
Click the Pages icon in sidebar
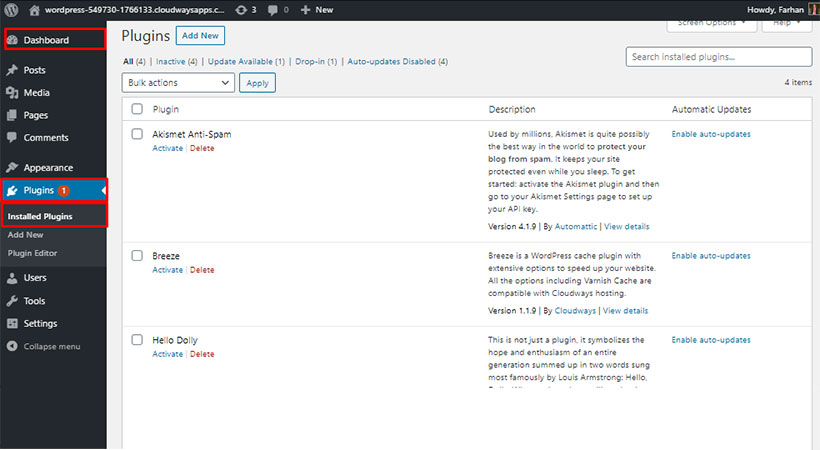point(12,115)
